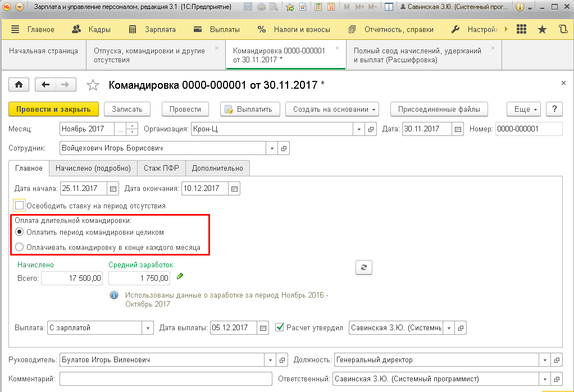
Task: Click the Присоединенные файлы button
Action: [439, 109]
